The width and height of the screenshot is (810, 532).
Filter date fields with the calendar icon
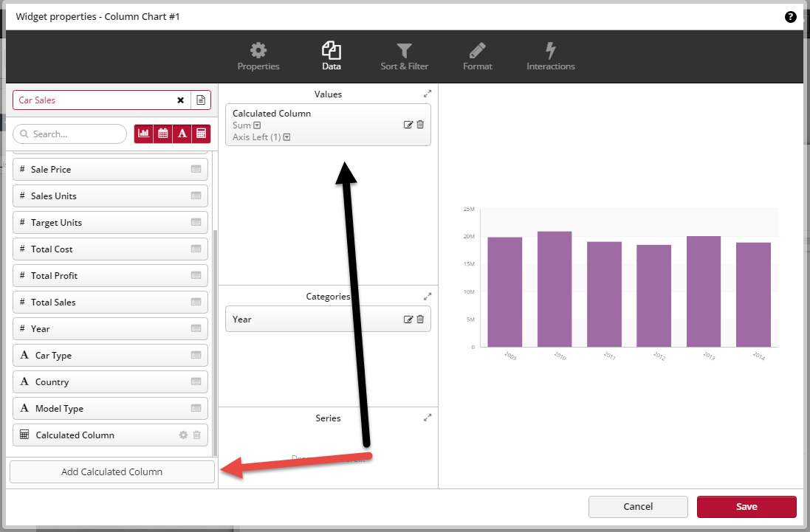click(x=163, y=134)
